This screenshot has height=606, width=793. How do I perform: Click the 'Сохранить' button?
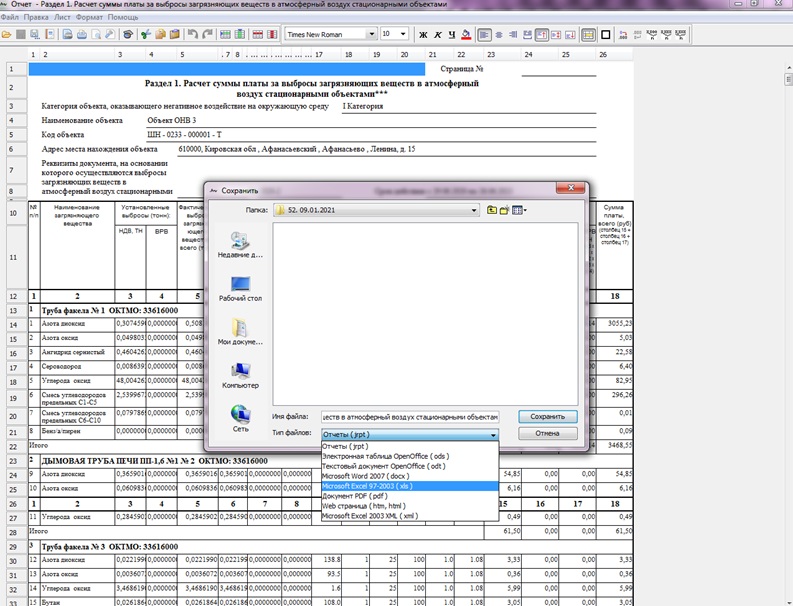point(547,416)
